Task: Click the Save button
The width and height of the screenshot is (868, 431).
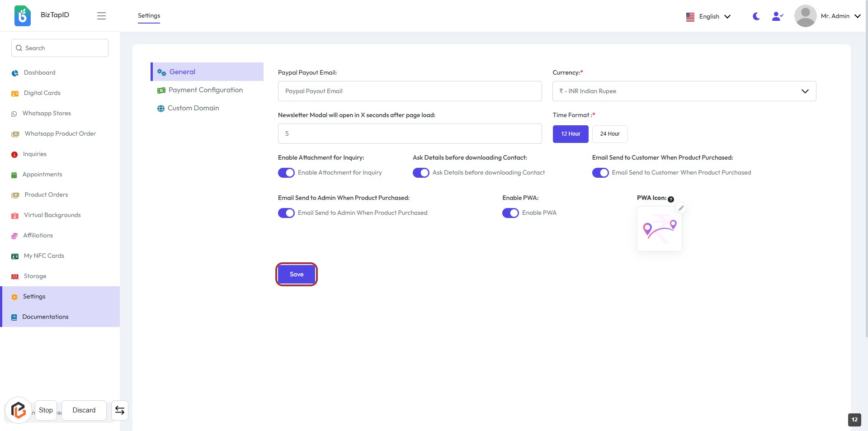Action: (297, 275)
